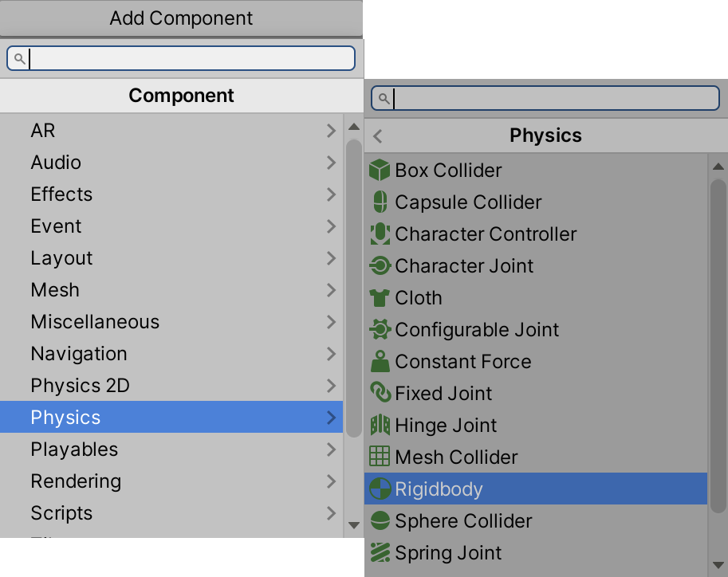Click the Constant Force weight icon
The width and height of the screenshot is (728, 577).
point(380,362)
